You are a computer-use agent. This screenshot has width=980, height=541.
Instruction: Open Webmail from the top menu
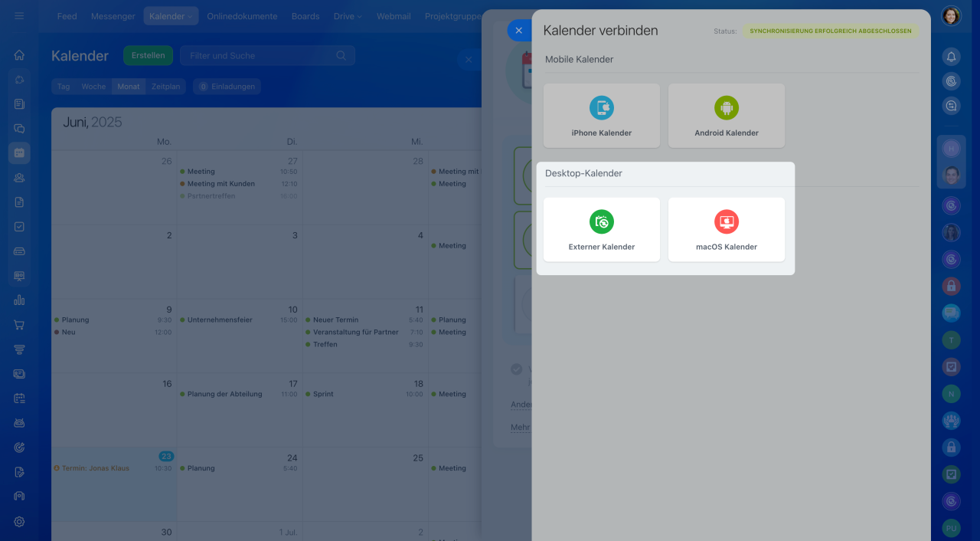coord(394,16)
